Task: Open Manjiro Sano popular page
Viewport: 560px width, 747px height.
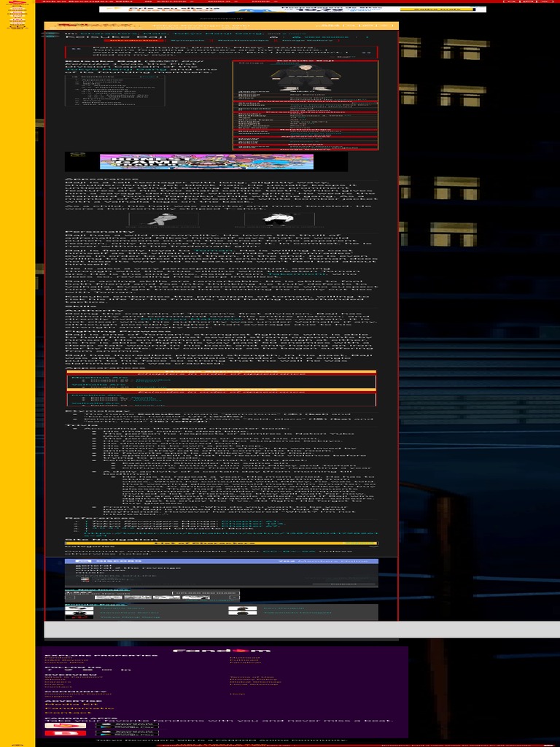Action: (x=122, y=608)
